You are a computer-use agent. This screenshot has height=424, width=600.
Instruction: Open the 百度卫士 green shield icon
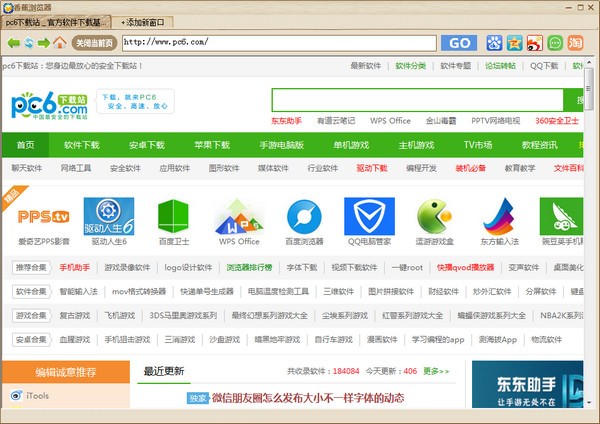pyautogui.click(x=173, y=216)
